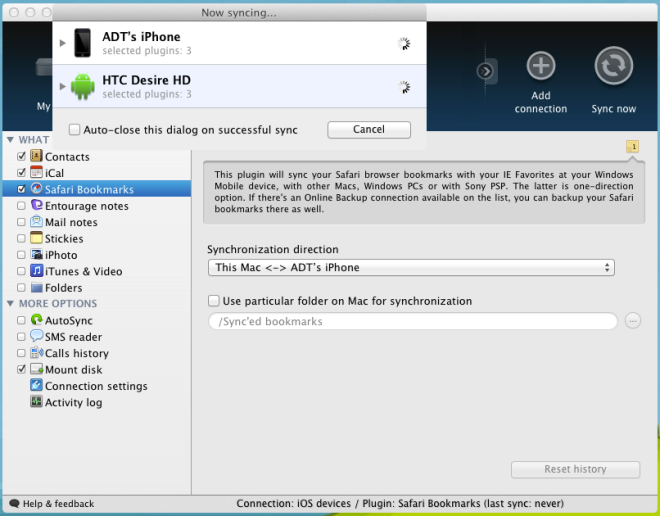Click the iPhone sync progress spinner
This screenshot has height=516, width=660.
click(x=404, y=43)
